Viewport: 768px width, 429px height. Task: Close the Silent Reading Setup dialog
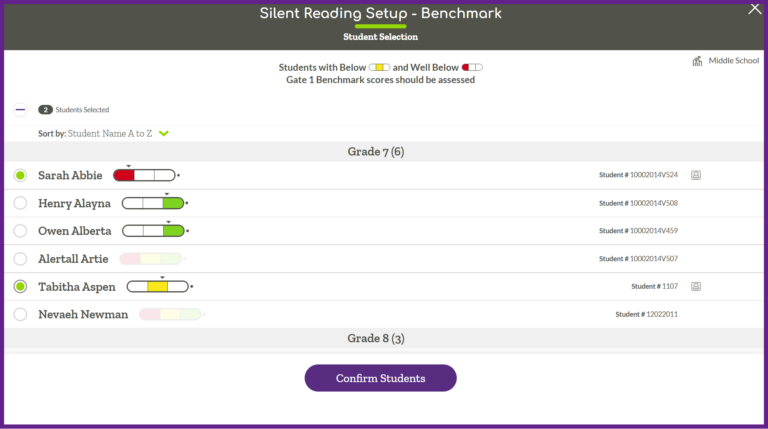click(x=754, y=9)
